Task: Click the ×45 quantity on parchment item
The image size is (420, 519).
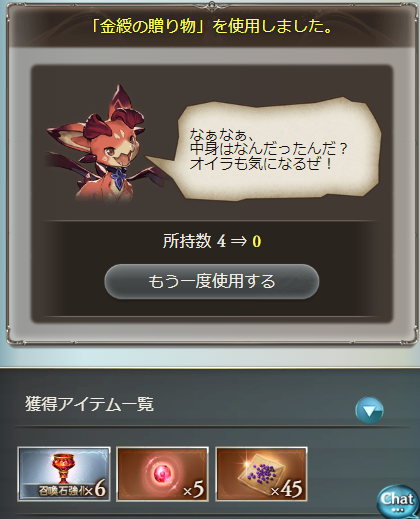Action: click(287, 489)
